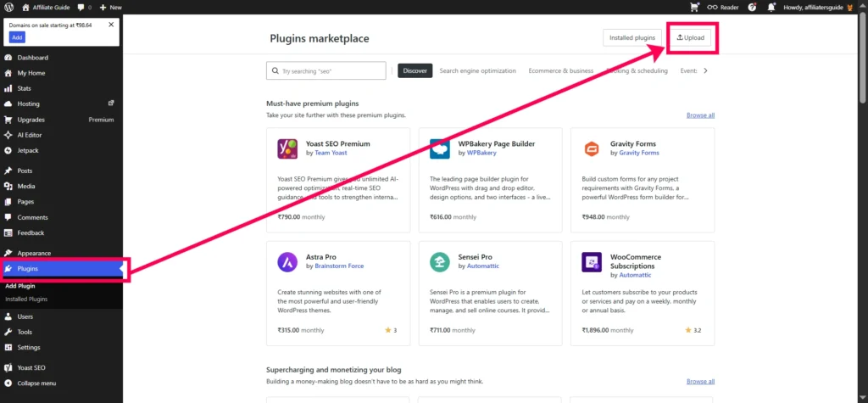
Task: Open the Reader glasses icon
Action: (713, 7)
